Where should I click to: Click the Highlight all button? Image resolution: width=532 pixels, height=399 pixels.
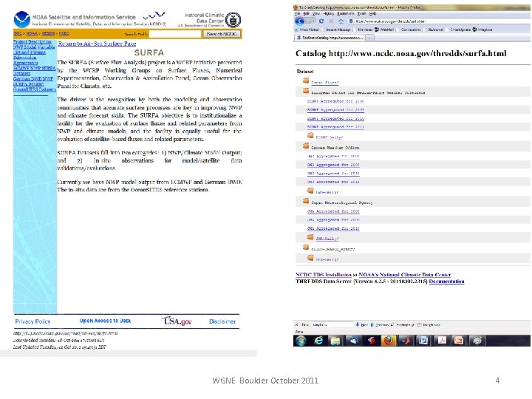[403, 324]
